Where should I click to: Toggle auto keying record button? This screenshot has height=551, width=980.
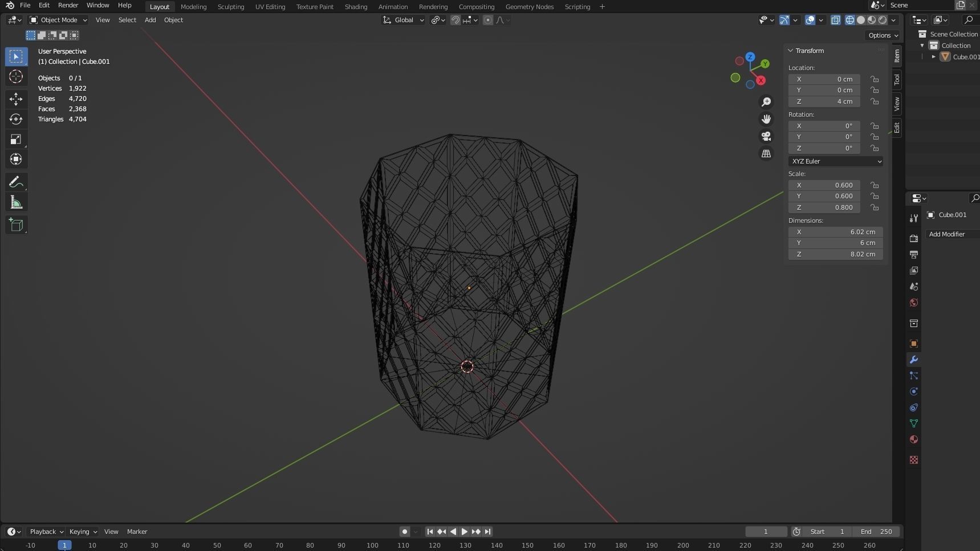coord(405,532)
